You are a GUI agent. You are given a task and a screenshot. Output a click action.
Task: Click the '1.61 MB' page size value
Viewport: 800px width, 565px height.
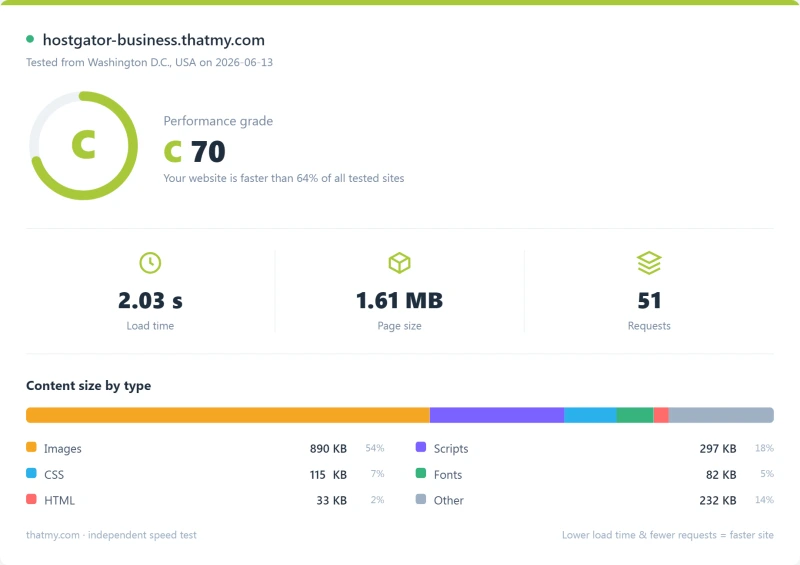(x=399, y=300)
